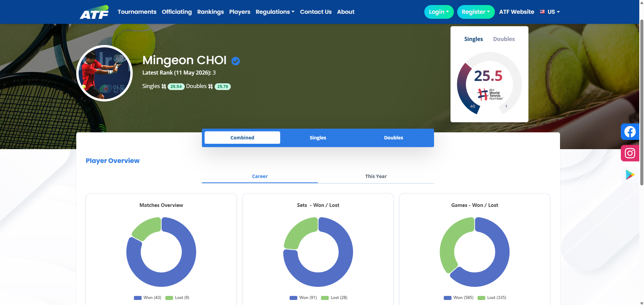
Task: Click the US flag icon in header
Action: coord(542,12)
